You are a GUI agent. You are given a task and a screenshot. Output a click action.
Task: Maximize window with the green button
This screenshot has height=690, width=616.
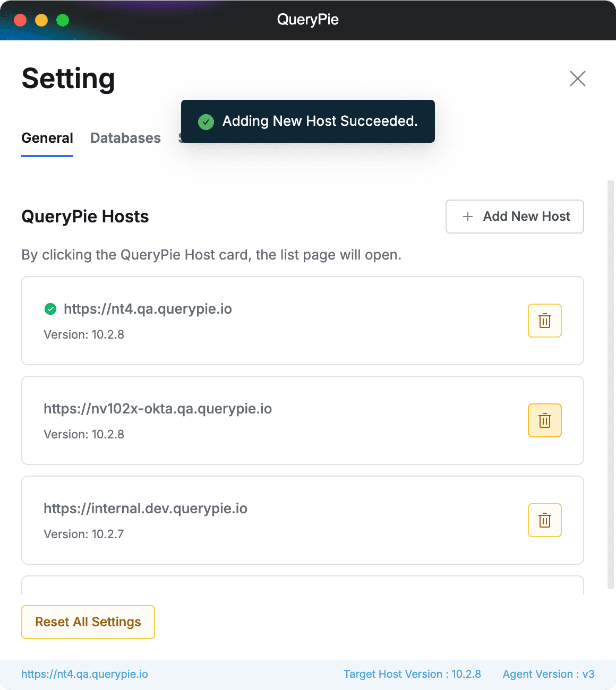coord(63,20)
